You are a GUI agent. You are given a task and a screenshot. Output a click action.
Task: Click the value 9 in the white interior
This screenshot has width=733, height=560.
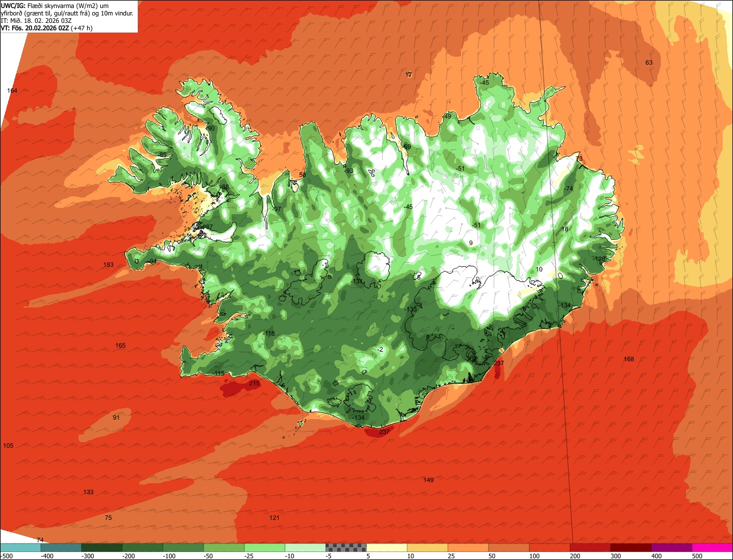[x=471, y=243]
